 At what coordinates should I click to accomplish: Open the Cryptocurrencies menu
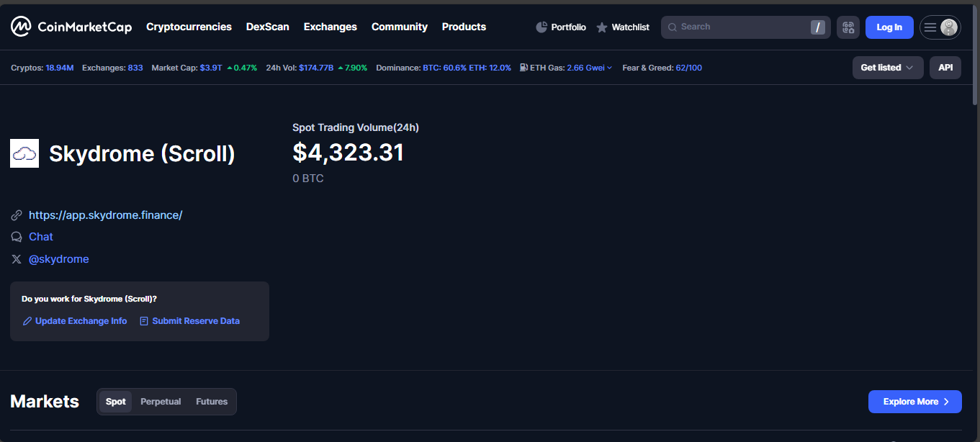189,27
